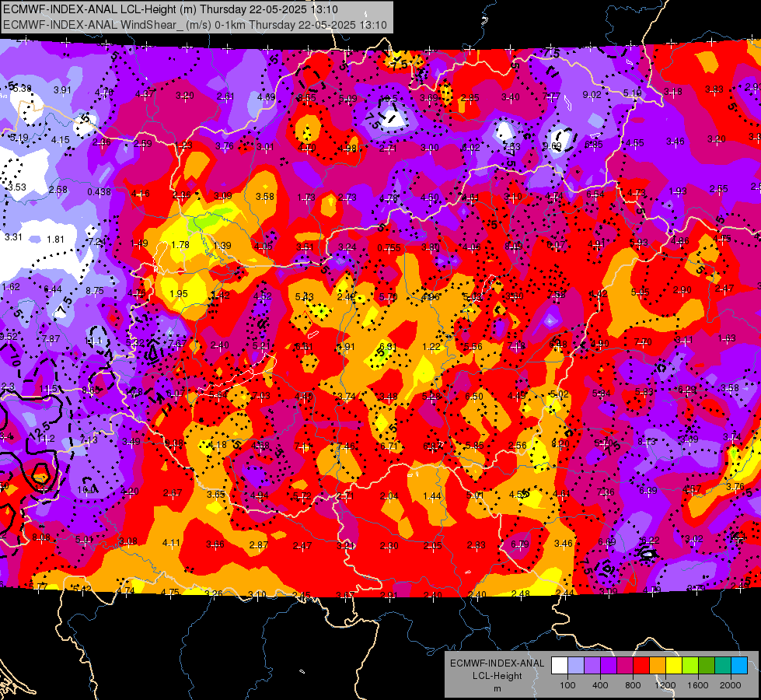This screenshot has height=700, width=761.
Task: Click the 3.53 wind shear value
Action: (17, 187)
